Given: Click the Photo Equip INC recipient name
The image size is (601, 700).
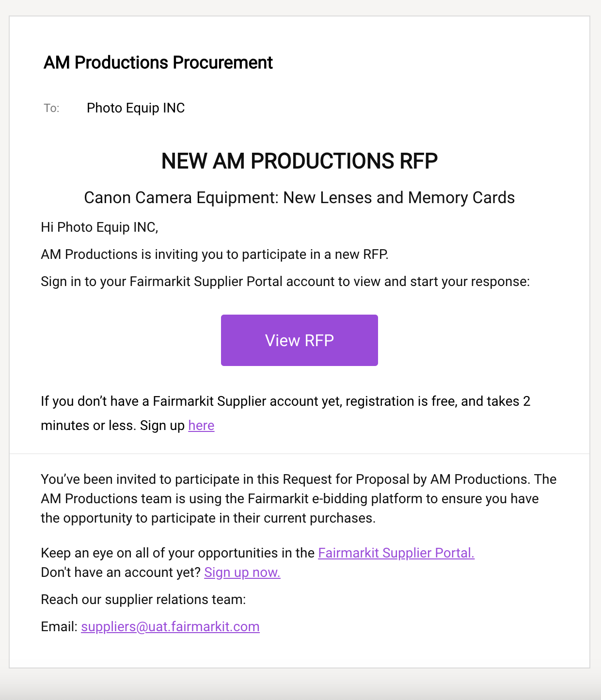Looking at the screenshot, I should coord(136,108).
